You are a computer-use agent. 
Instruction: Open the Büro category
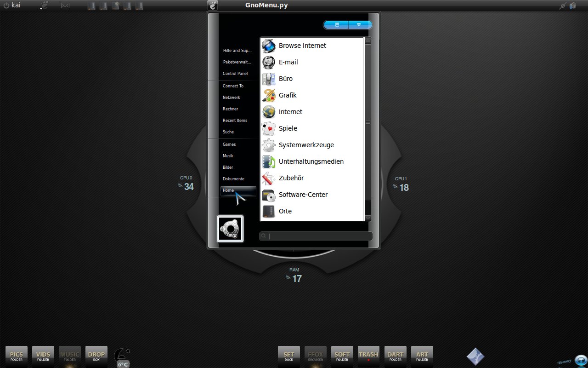click(x=312, y=79)
